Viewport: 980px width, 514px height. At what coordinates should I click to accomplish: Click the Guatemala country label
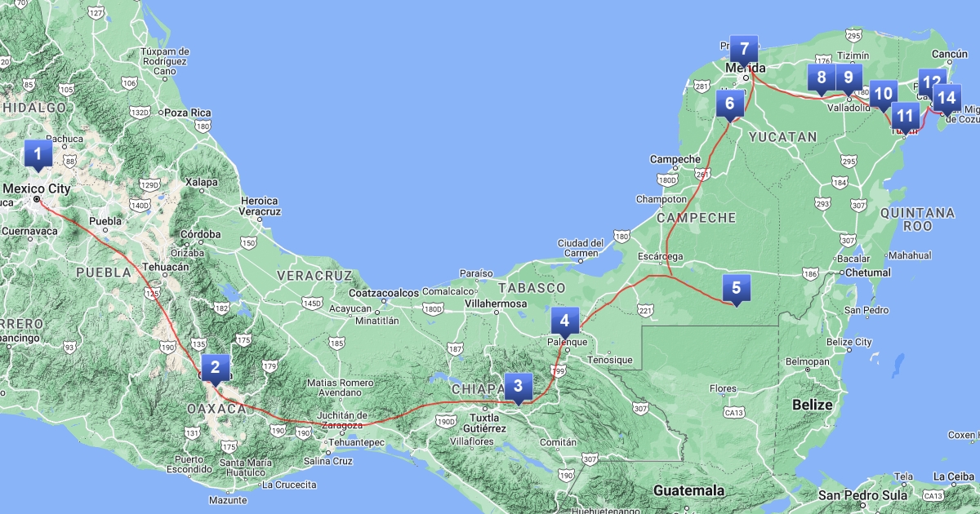point(690,490)
